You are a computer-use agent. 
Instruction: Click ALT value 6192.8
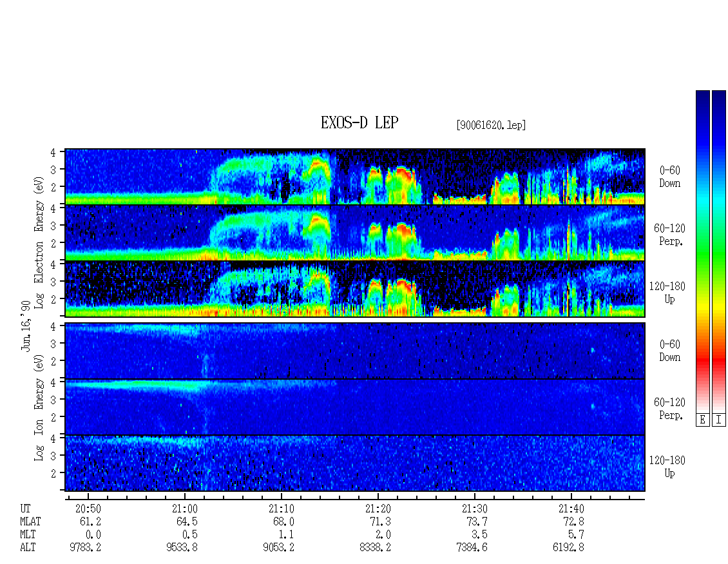[x=568, y=548]
